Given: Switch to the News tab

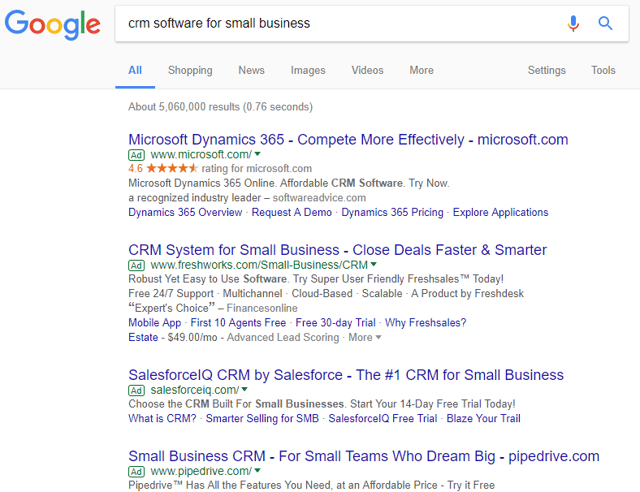Looking at the screenshot, I should [x=251, y=70].
